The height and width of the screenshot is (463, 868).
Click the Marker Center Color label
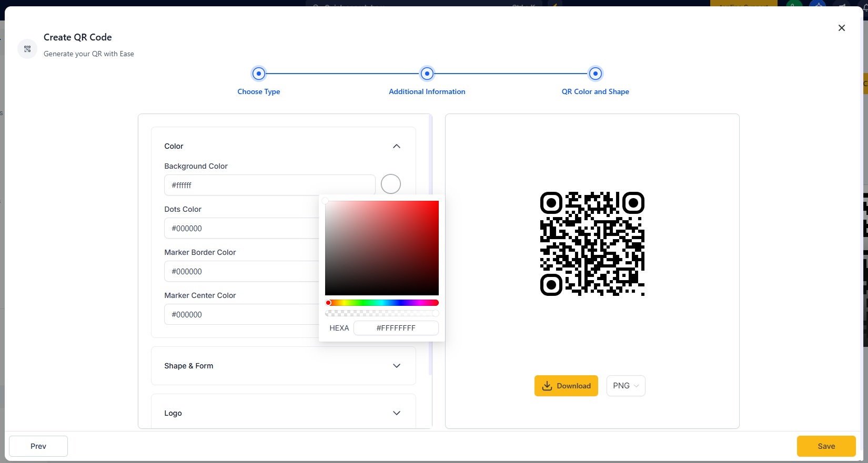[200, 295]
